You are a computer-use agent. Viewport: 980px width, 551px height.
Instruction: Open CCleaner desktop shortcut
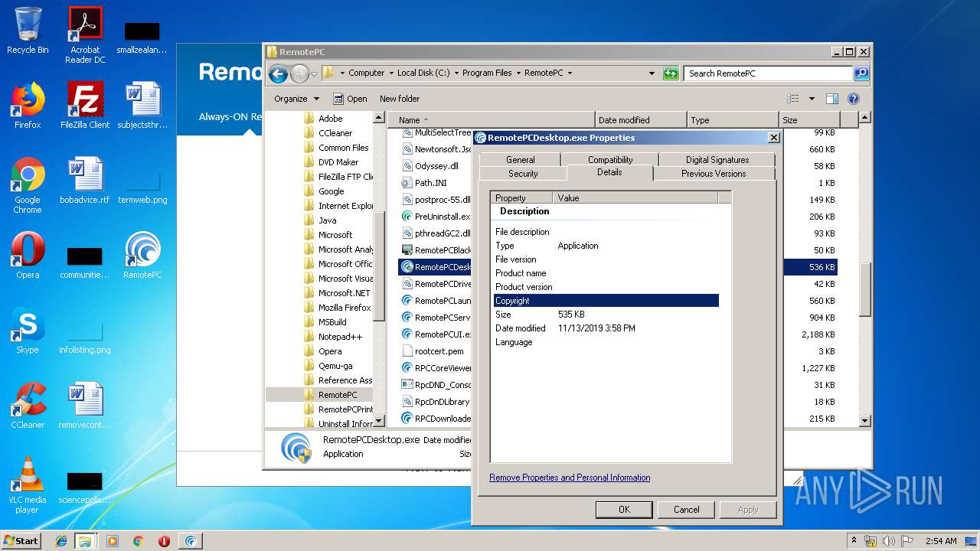(x=28, y=406)
